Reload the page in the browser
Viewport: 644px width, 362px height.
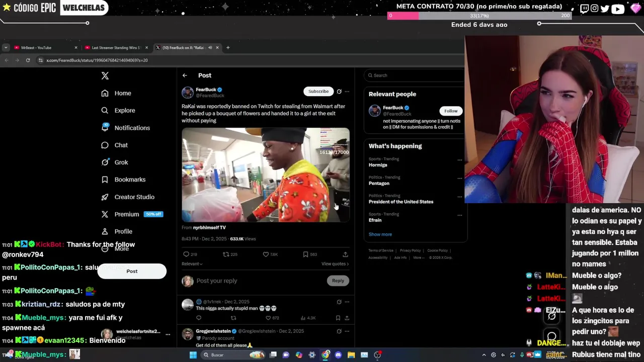point(28,60)
